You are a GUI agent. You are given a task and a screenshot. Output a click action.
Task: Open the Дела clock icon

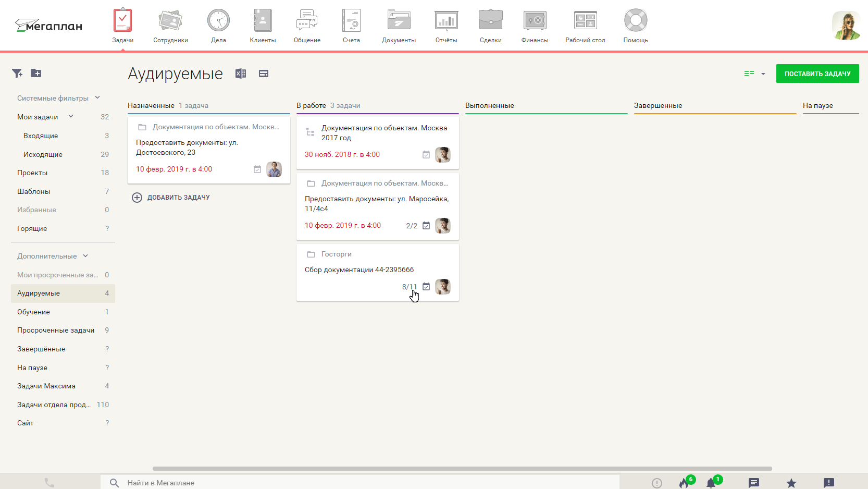pyautogui.click(x=218, y=20)
